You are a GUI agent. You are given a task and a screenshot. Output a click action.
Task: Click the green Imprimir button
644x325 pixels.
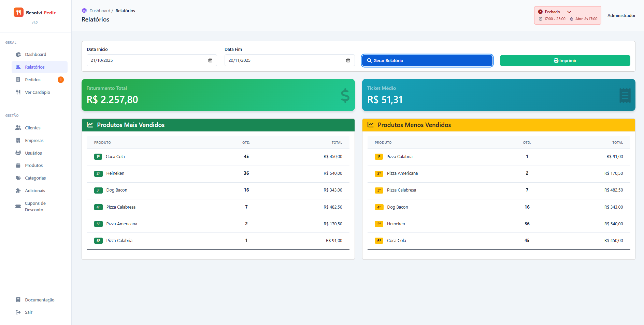tap(565, 61)
